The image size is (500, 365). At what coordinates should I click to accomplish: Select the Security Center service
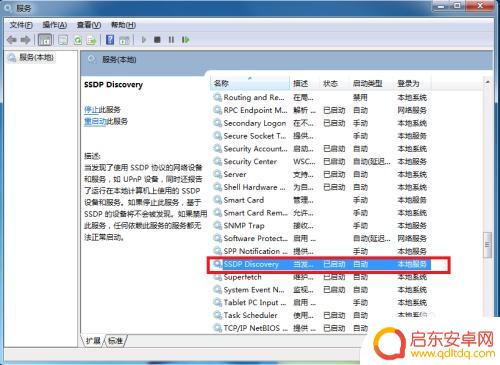click(x=322, y=162)
